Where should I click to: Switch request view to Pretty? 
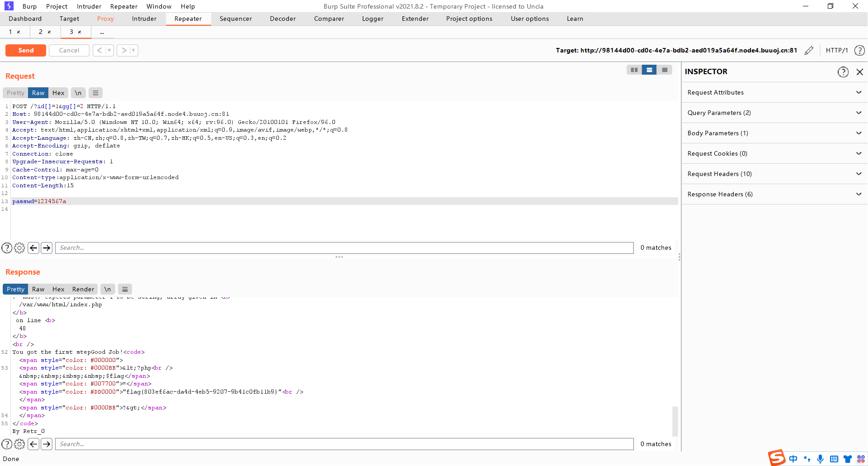pyautogui.click(x=15, y=93)
